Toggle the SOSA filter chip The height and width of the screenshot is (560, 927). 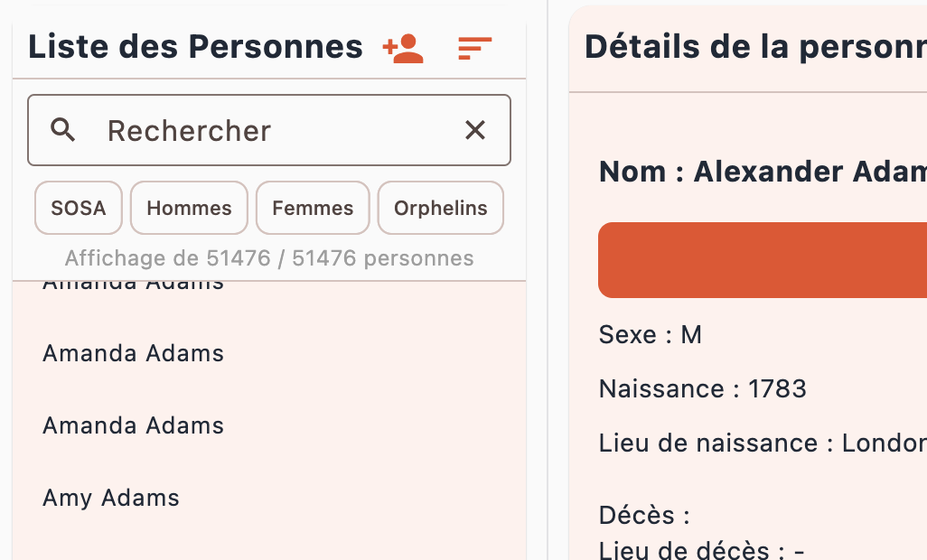pos(79,208)
